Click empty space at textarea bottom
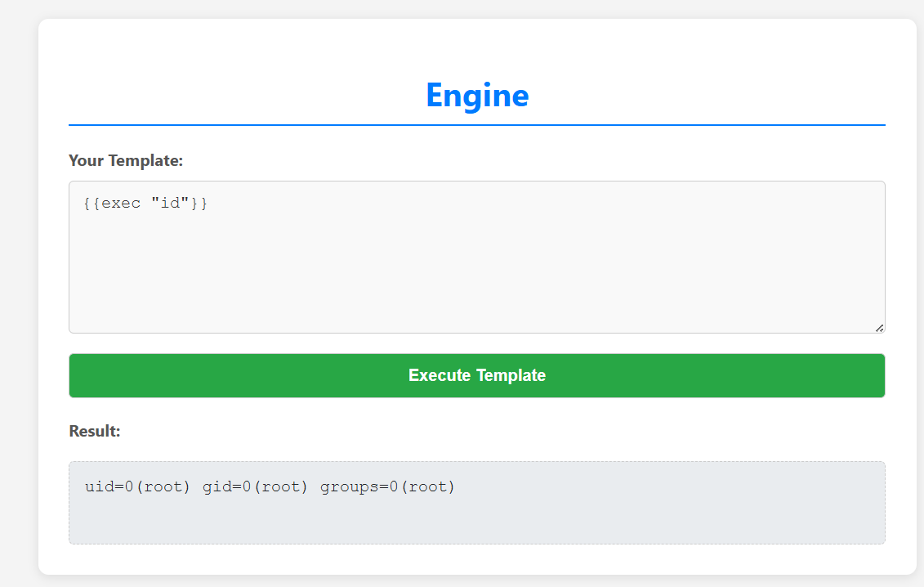 coord(476,311)
